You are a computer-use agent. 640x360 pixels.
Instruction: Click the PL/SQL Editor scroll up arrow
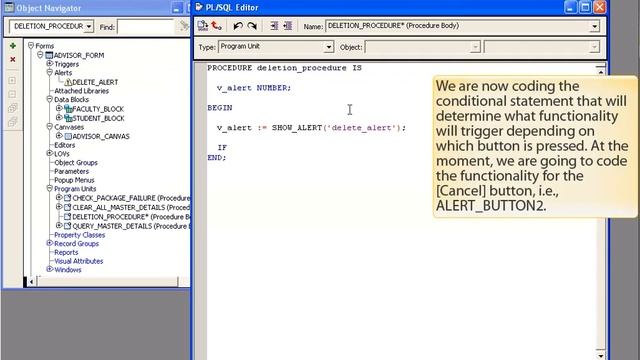click(x=600, y=71)
